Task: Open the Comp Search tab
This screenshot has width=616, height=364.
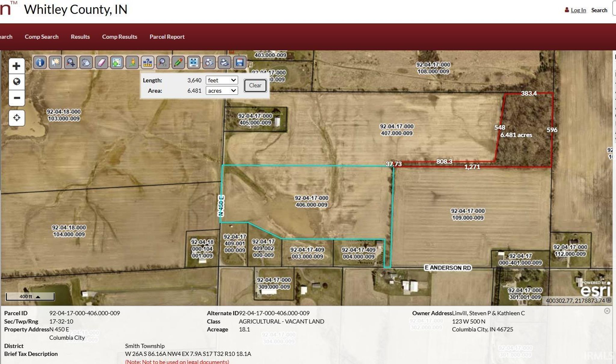Action: [42, 37]
